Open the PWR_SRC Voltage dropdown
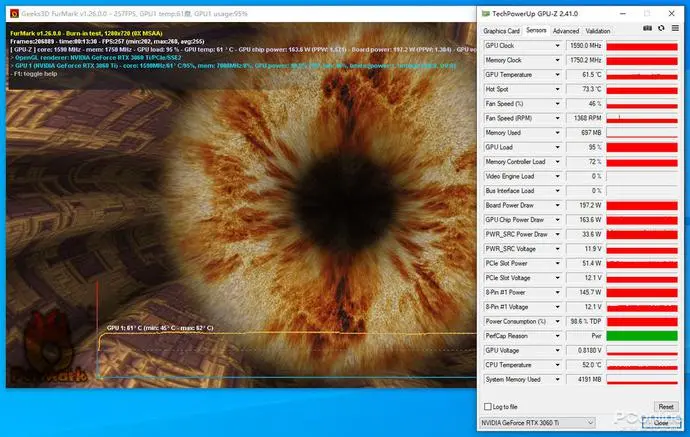 557,249
